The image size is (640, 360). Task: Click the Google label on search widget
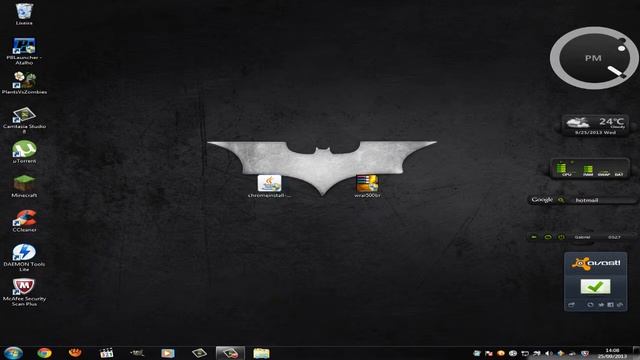(x=542, y=200)
